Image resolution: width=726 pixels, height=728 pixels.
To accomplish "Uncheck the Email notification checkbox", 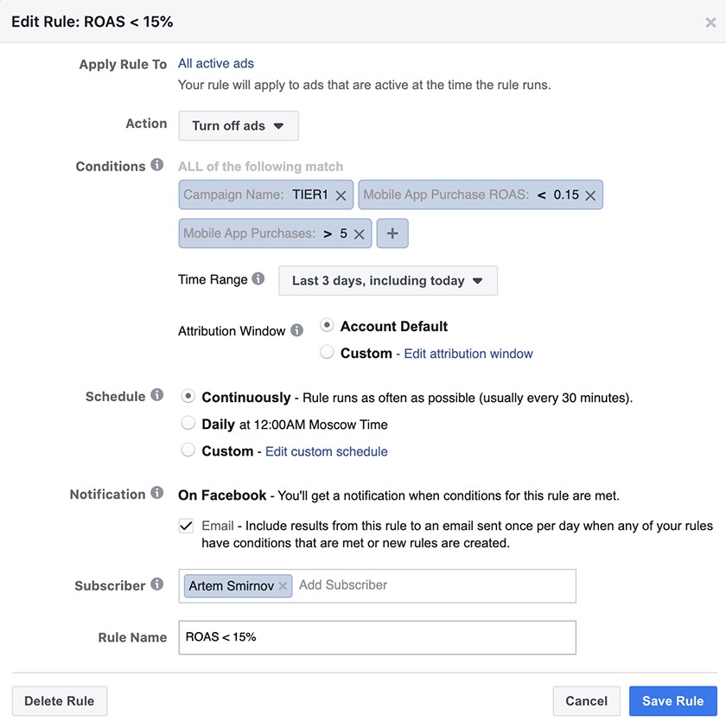I will coord(186,526).
